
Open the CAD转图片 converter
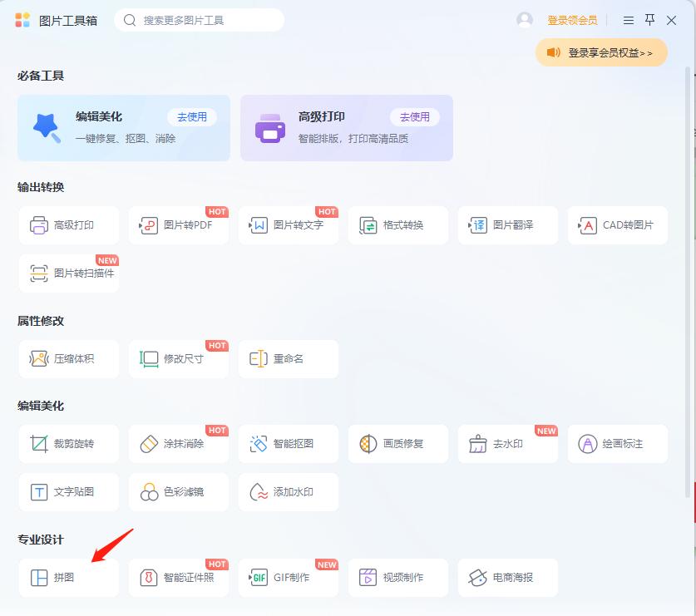pos(618,225)
